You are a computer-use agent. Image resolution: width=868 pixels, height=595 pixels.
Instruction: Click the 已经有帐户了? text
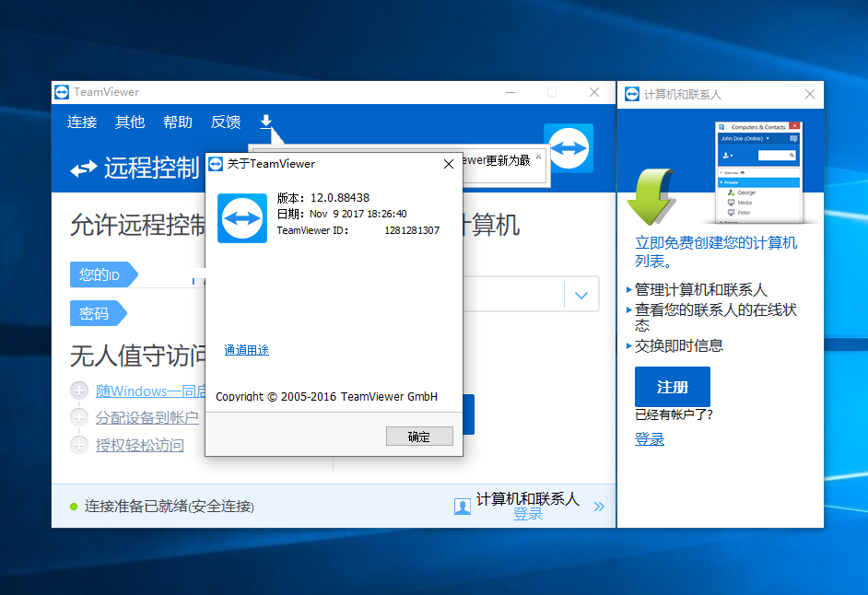674,414
